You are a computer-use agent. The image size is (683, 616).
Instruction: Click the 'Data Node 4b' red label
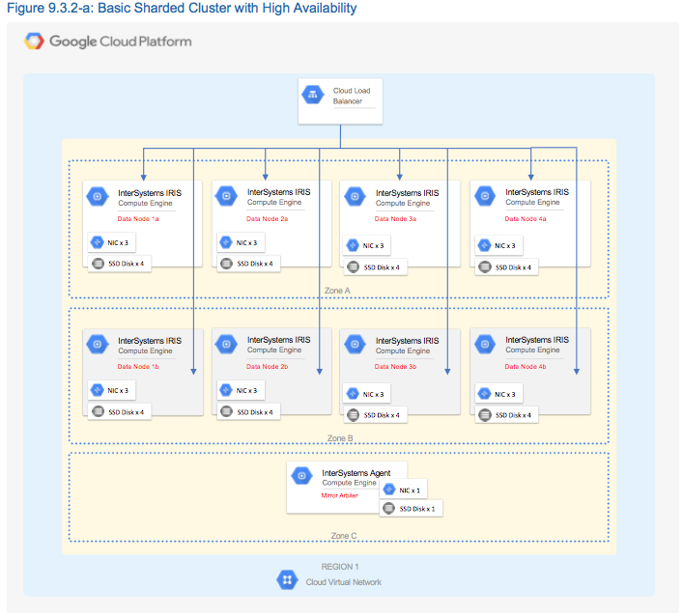coord(526,367)
